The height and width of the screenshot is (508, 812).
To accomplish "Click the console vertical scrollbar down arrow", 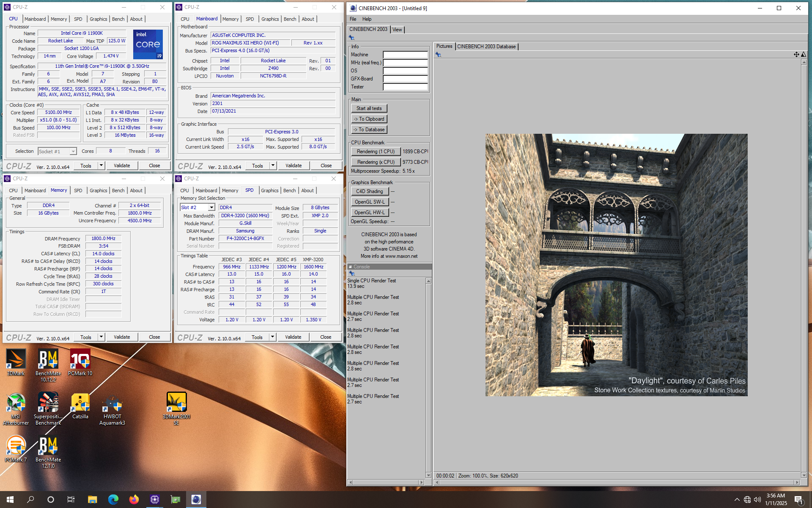I will pos(428,475).
